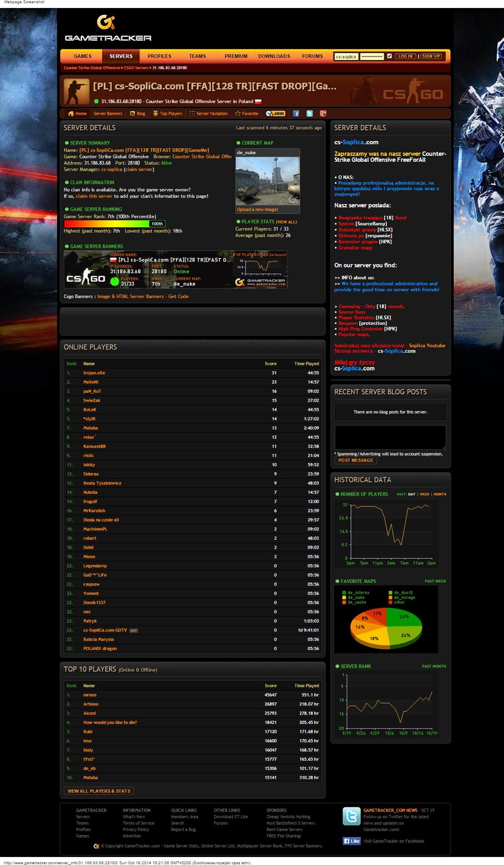The image size is (504, 865).
Task: Open Download GT Lite footer link
Action: [231, 817]
